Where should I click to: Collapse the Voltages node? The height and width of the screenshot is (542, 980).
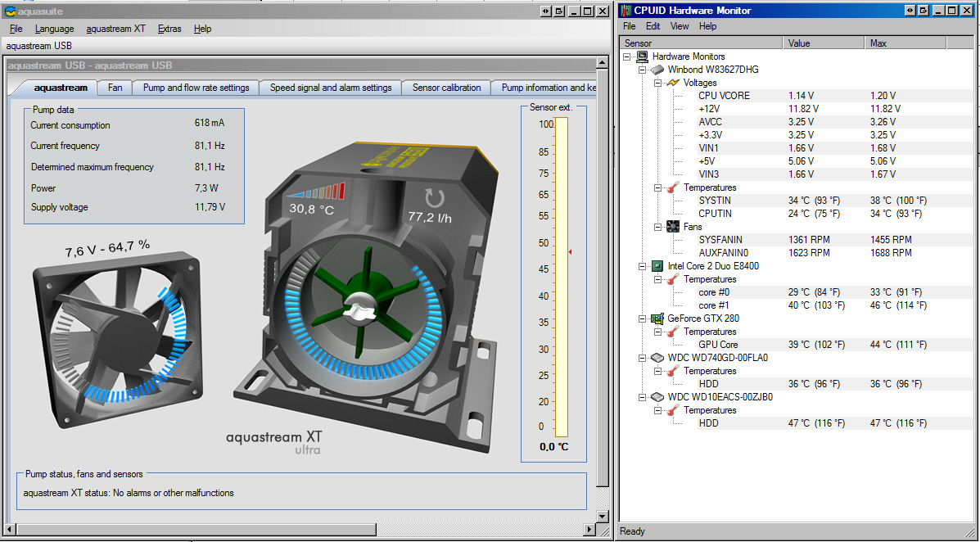(657, 83)
